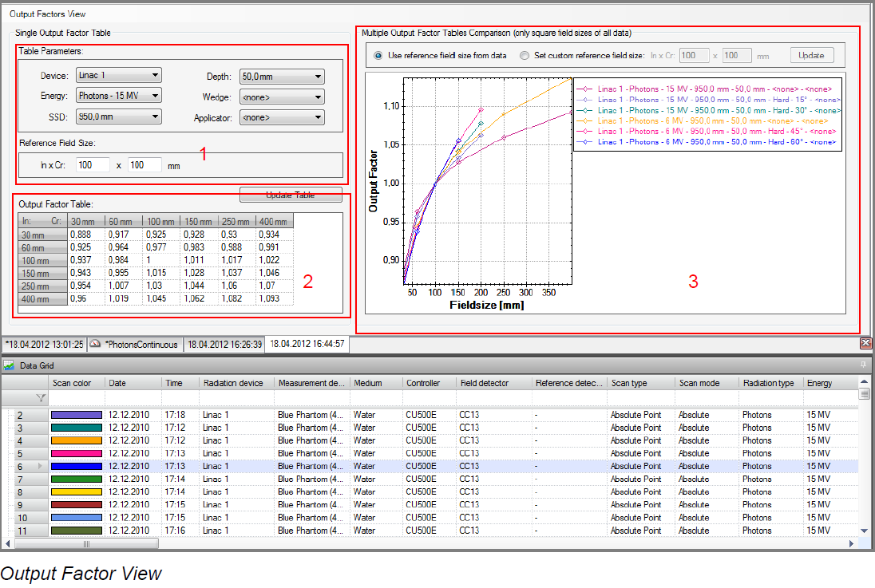Image resolution: width=875 pixels, height=588 pixels.
Task: Open the Device dropdown showing Linac 1
Action: point(119,76)
